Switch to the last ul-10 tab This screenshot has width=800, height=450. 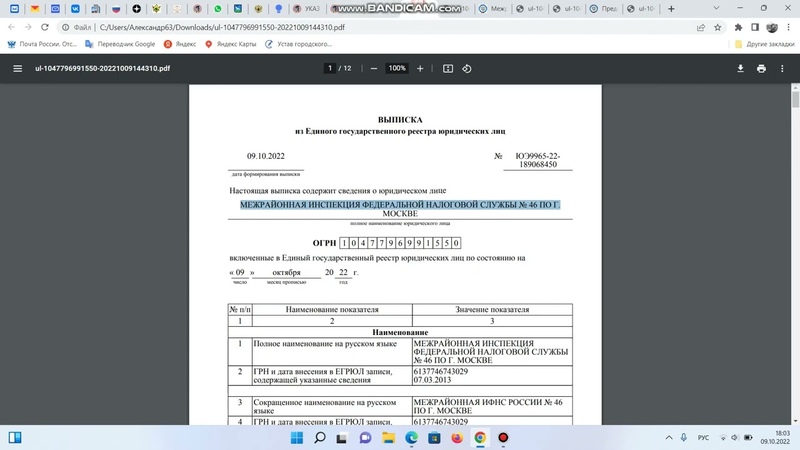(640, 9)
